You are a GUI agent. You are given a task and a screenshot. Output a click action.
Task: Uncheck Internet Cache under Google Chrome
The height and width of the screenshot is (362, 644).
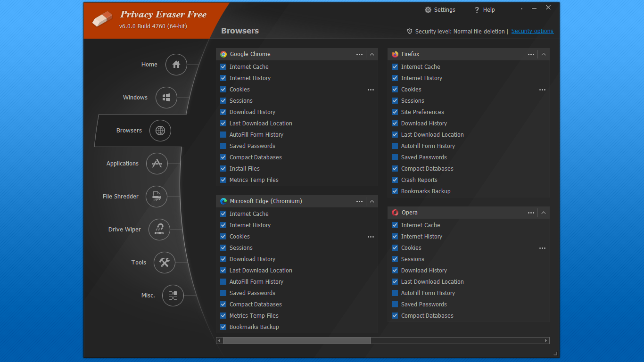point(223,66)
